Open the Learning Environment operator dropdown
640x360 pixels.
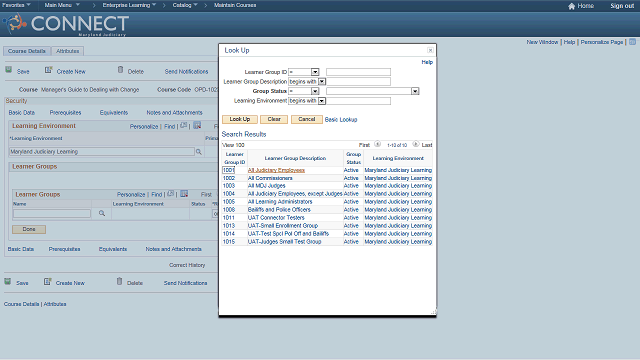322,101
